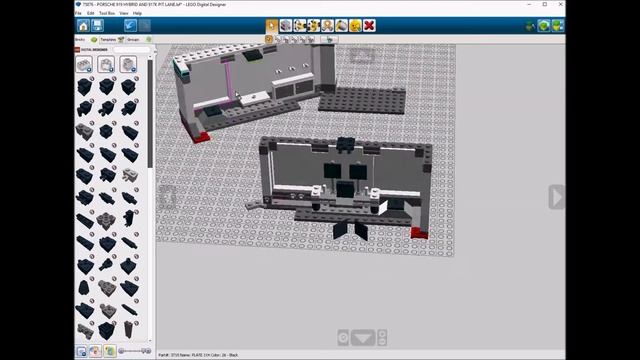The width and height of the screenshot is (640, 360).
Task: Click the palette scrollbar down arrow
Action: point(150,340)
